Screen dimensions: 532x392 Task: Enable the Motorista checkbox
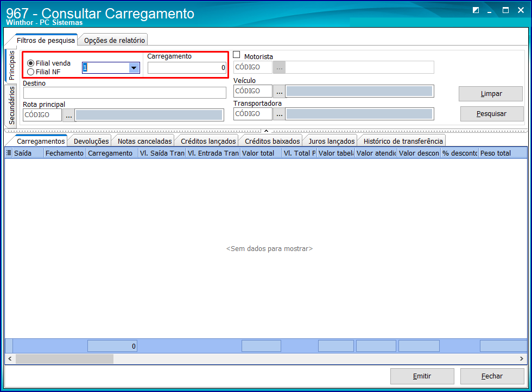(237, 55)
